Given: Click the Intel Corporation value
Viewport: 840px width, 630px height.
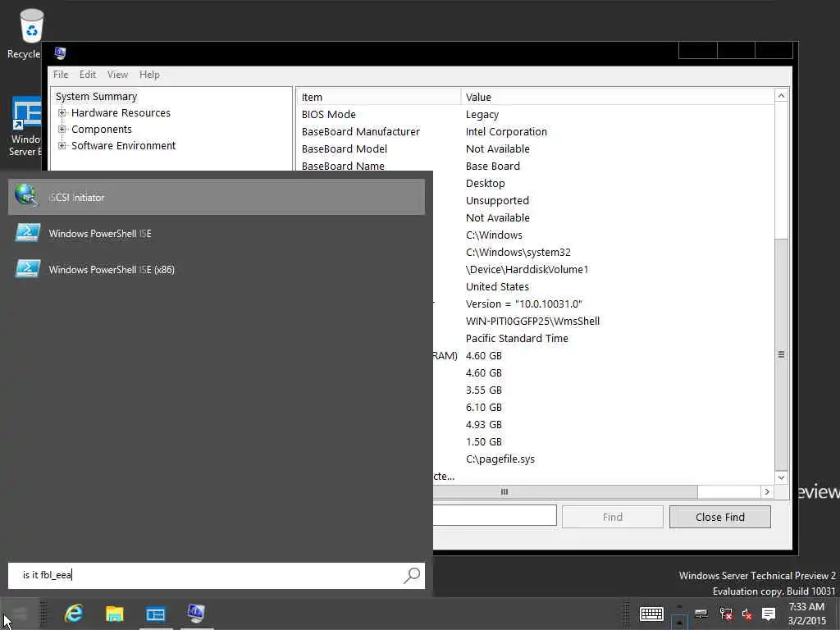Looking at the screenshot, I should (506, 132).
